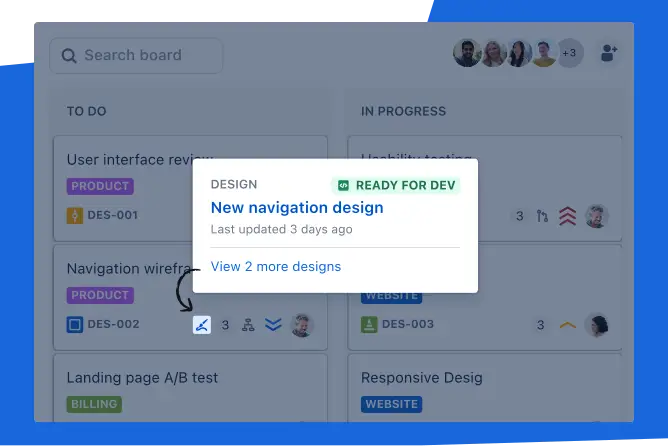Open the Navigation wireframe card title
The height and width of the screenshot is (446, 668).
tap(129, 268)
